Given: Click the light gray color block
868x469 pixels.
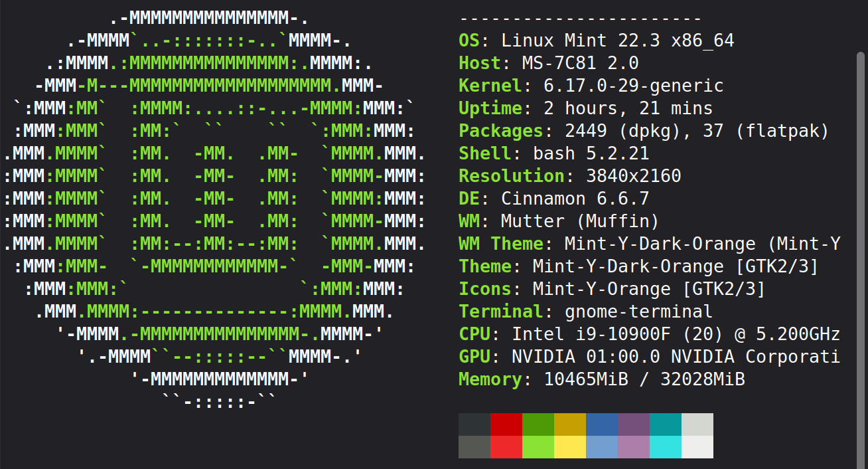Looking at the screenshot, I should click(697, 424).
